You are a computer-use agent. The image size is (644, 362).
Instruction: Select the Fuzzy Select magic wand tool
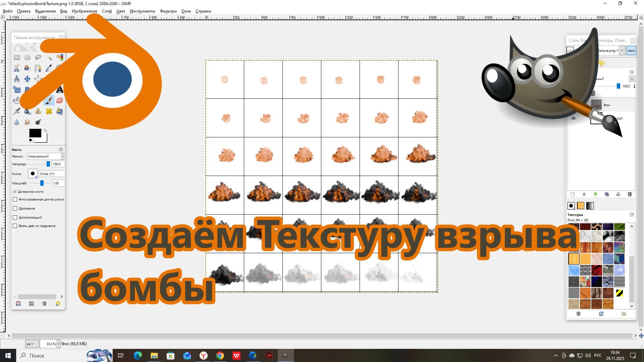point(49,57)
